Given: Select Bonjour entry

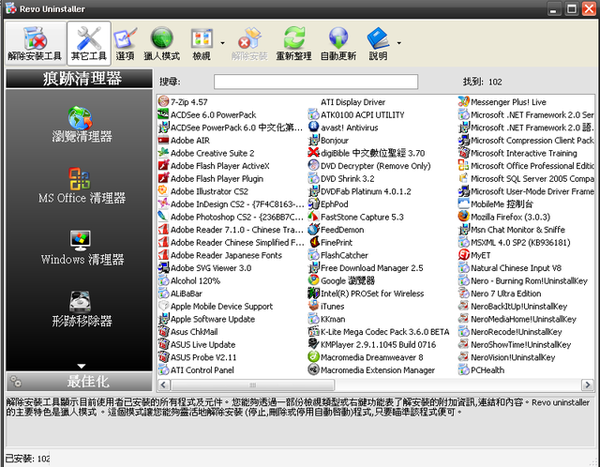Looking at the screenshot, I should [328, 140].
